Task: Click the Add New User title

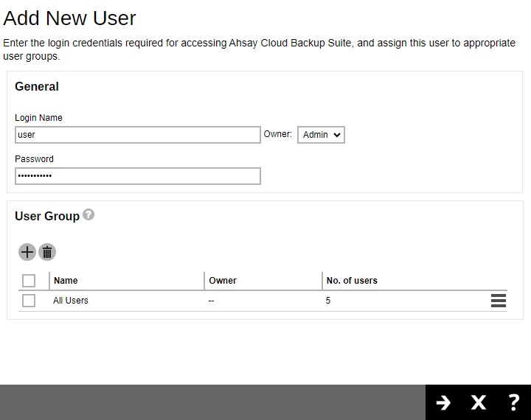Action: (69, 18)
